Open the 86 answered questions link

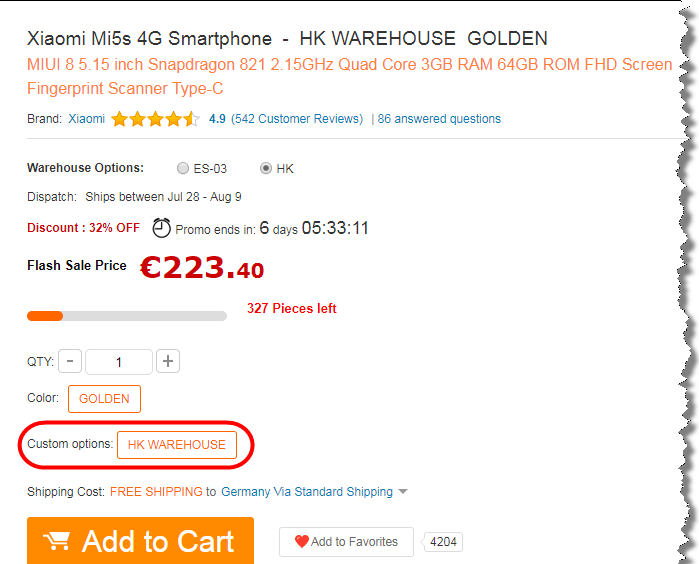439,119
